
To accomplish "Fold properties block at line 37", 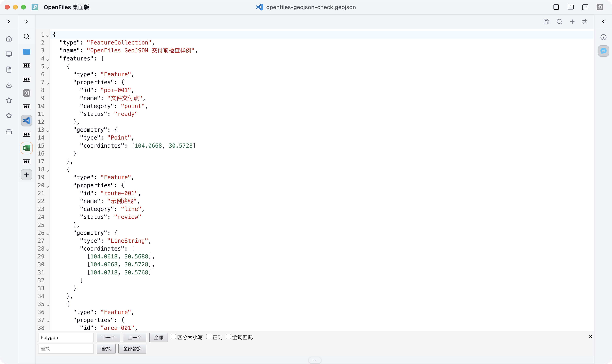I will (48, 321).
